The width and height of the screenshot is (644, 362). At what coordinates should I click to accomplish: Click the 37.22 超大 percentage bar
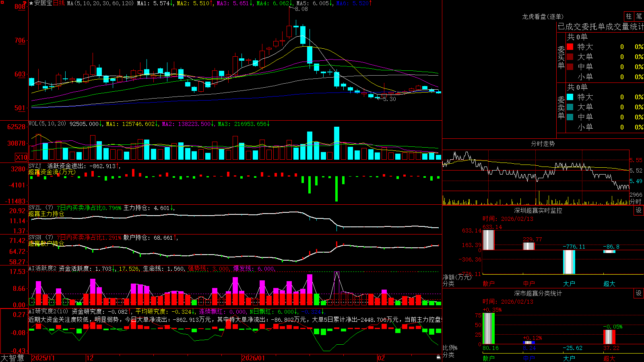point(609,337)
